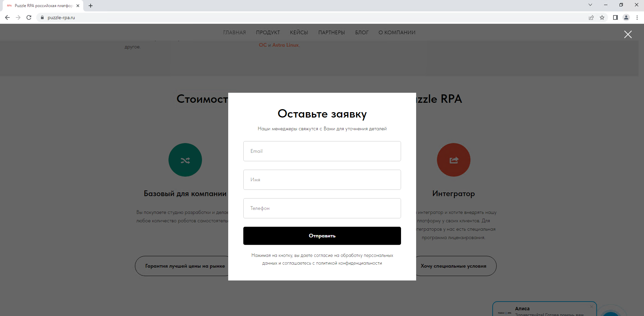Open a new browser tab
The height and width of the screenshot is (316, 644).
pyautogui.click(x=91, y=6)
